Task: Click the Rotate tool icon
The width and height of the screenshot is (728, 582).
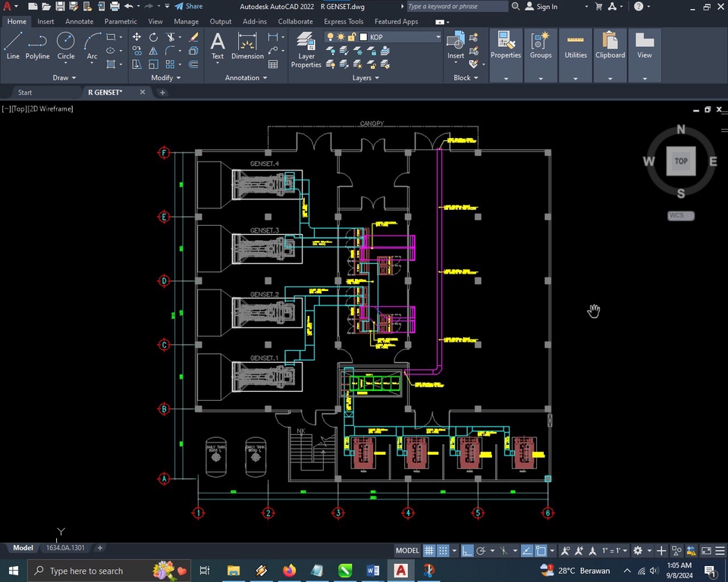Action: click(x=153, y=37)
